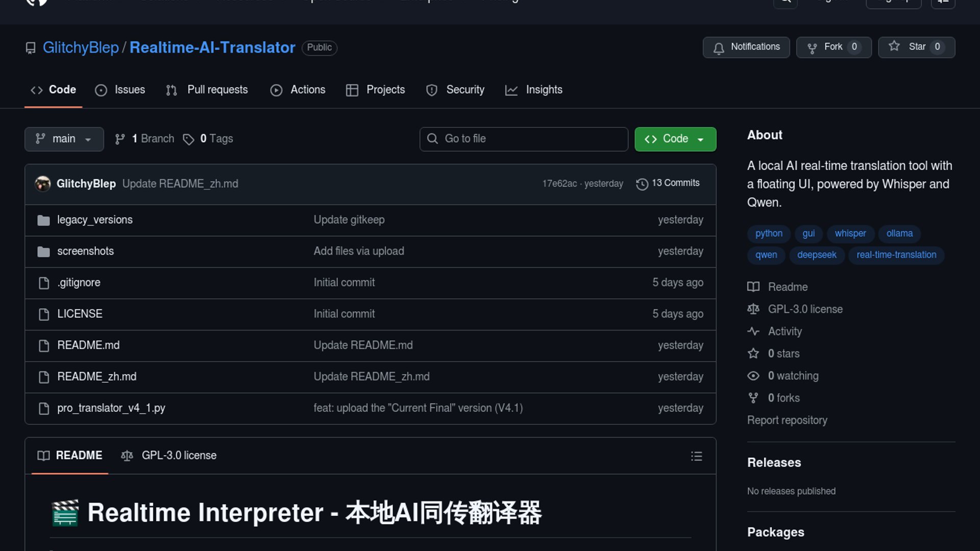
Task: Click the Activity pulse icon
Action: point(753,331)
